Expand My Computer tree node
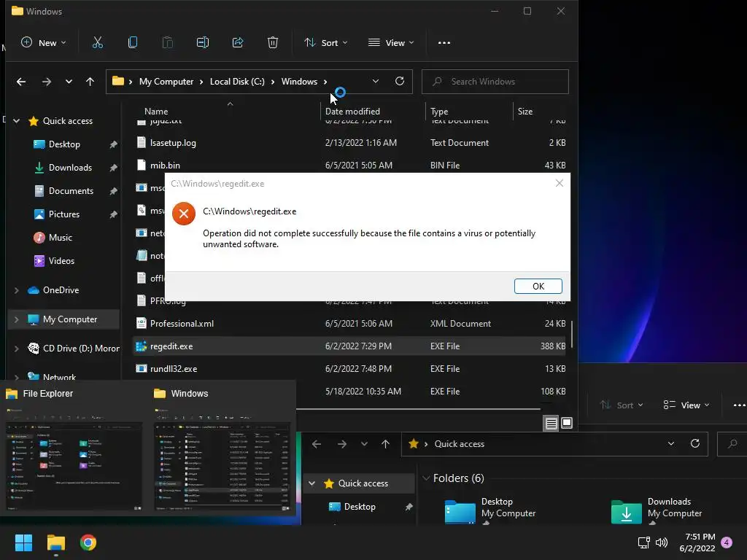The height and width of the screenshot is (560, 747). (16, 319)
